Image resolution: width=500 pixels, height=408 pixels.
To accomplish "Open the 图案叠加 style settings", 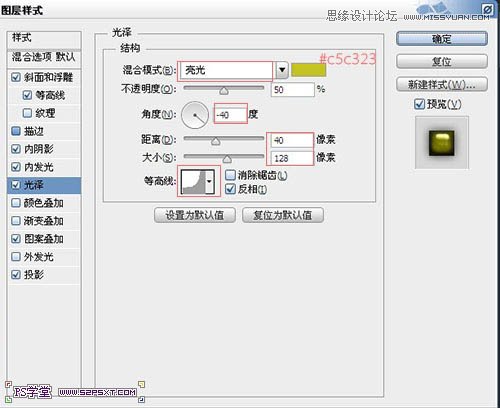I will (43, 239).
